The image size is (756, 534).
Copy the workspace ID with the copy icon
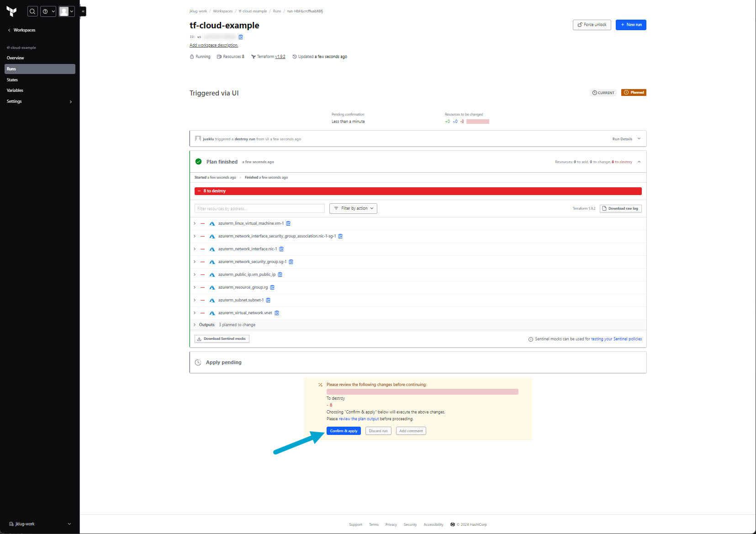tap(241, 37)
